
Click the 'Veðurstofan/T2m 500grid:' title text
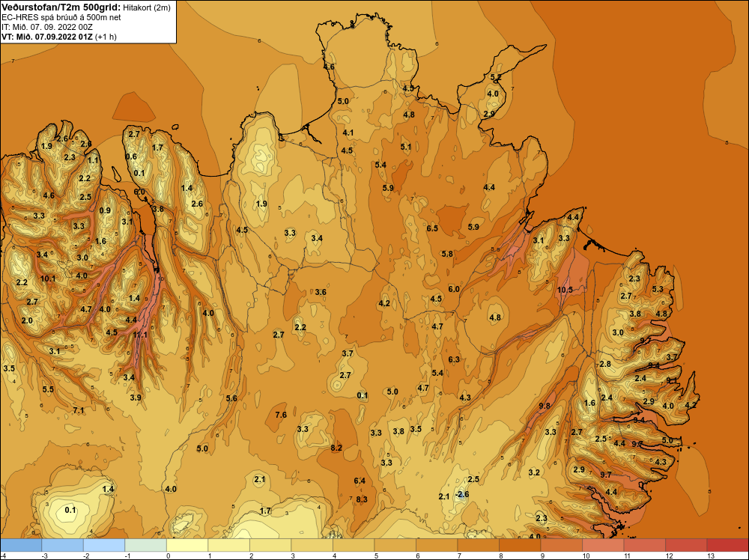[60, 7]
